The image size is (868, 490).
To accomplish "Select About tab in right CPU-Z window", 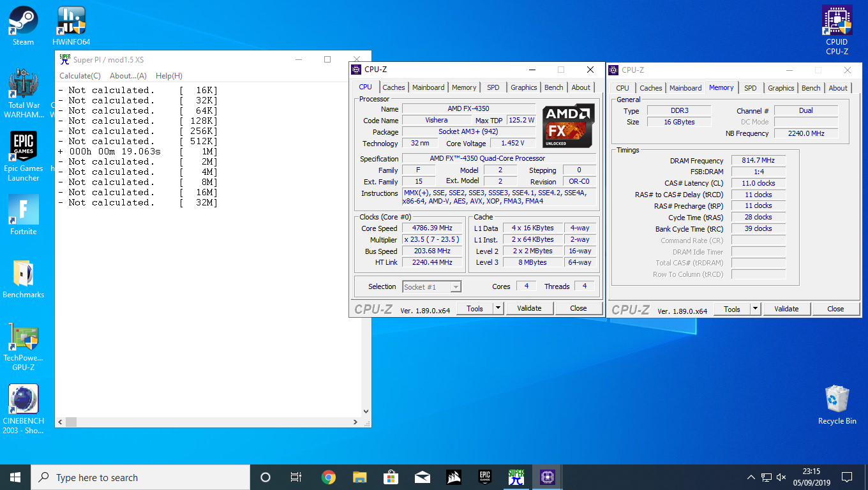I will 838,88.
